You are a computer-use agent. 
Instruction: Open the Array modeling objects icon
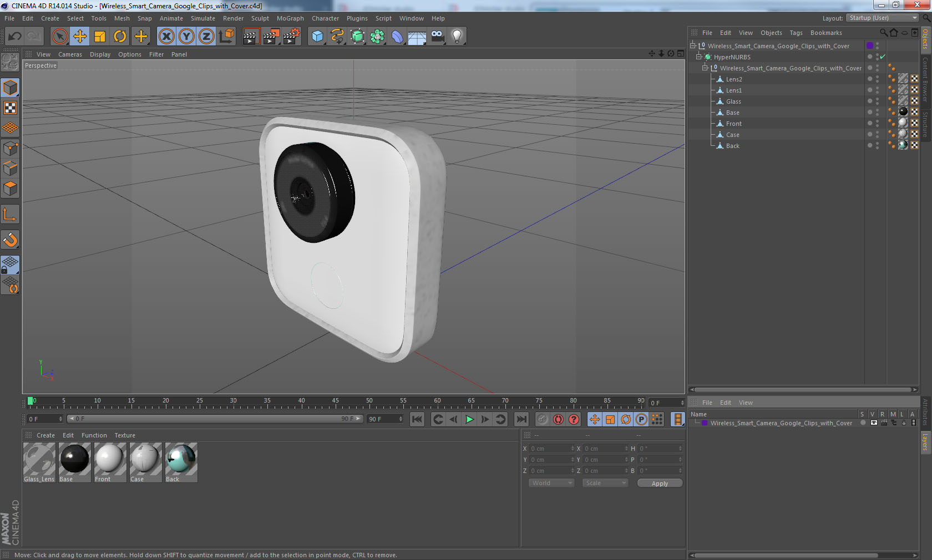(377, 37)
